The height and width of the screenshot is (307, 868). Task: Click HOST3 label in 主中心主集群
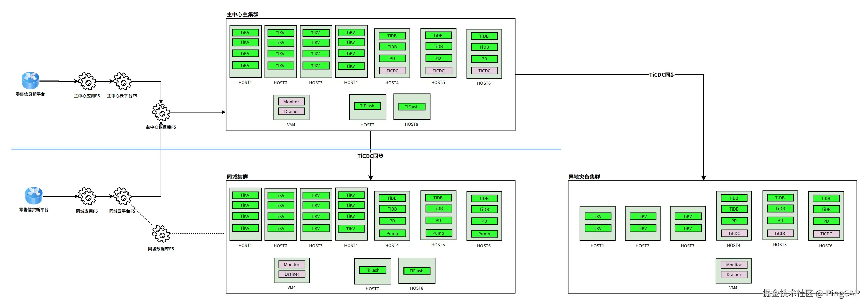(316, 83)
